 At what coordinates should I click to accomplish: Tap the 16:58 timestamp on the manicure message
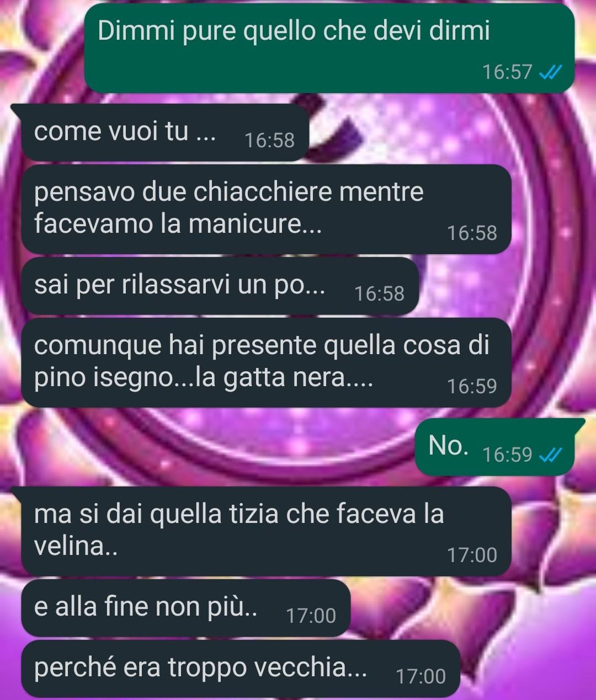(x=472, y=233)
